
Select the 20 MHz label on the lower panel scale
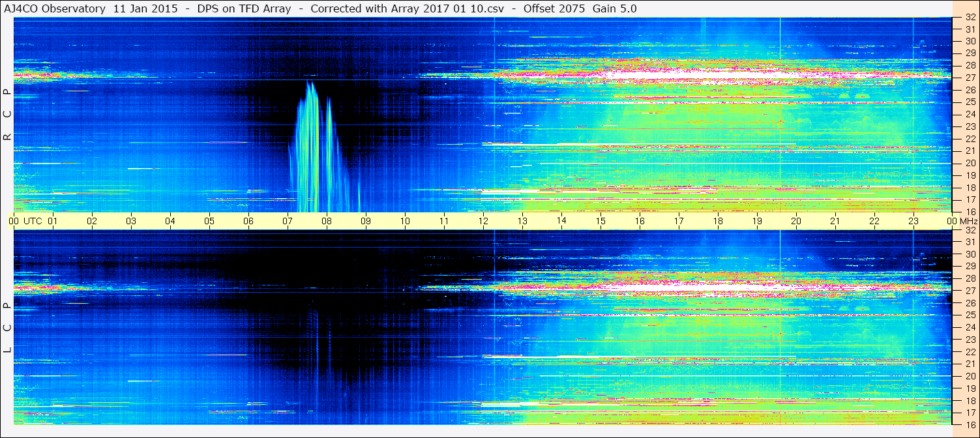point(970,376)
